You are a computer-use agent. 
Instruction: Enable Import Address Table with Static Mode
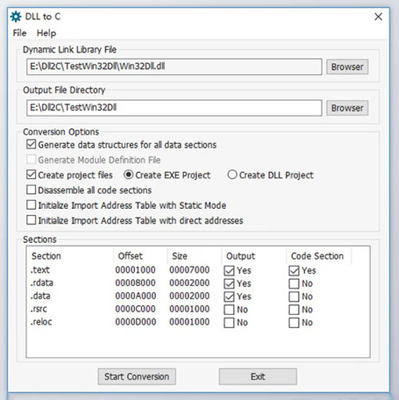pyautogui.click(x=31, y=205)
